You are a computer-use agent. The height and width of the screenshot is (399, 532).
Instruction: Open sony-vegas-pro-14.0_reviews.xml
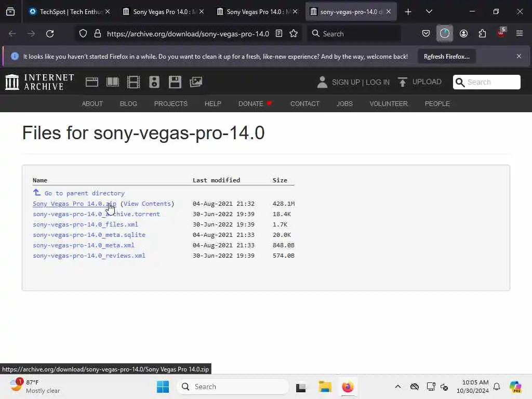point(89,256)
